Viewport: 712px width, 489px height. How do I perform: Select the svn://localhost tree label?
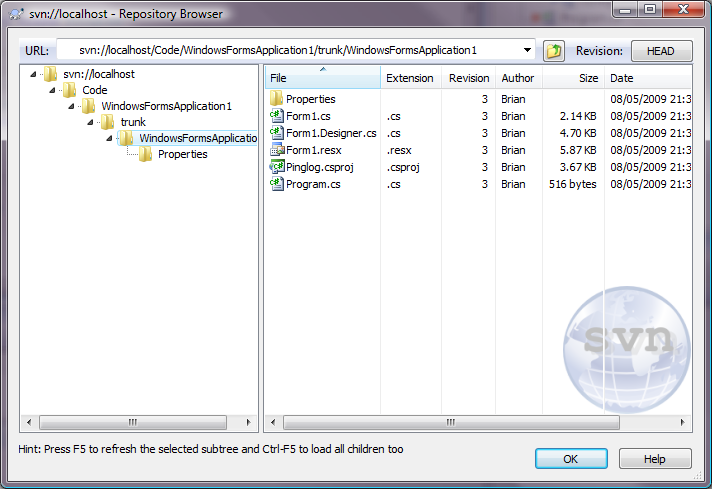click(x=99, y=74)
